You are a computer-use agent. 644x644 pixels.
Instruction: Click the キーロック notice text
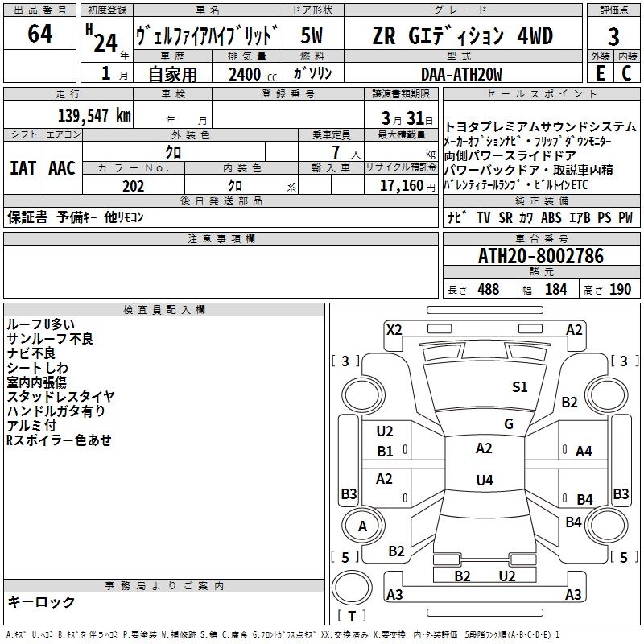pos(41,601)
